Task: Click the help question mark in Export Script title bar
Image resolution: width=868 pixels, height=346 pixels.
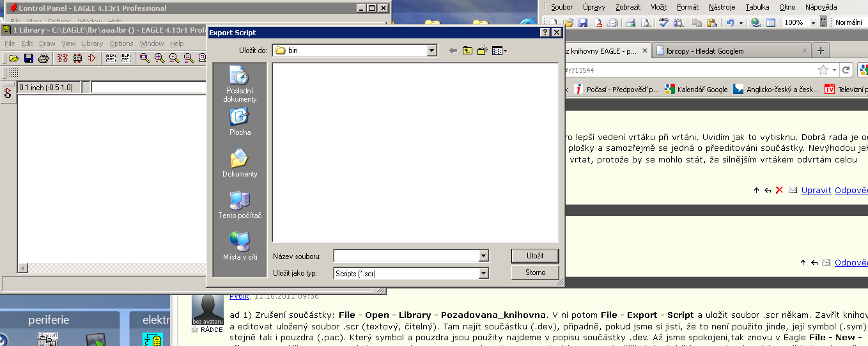Action: tap(545, 33)
